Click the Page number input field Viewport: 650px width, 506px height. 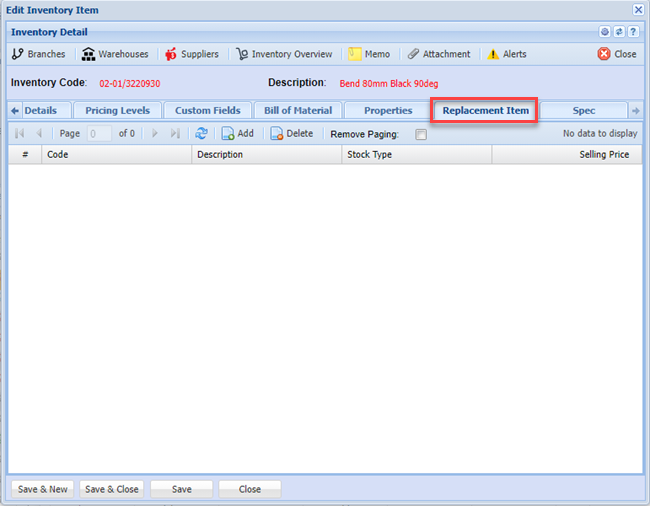pyautogui.click(x=100, y=134)
